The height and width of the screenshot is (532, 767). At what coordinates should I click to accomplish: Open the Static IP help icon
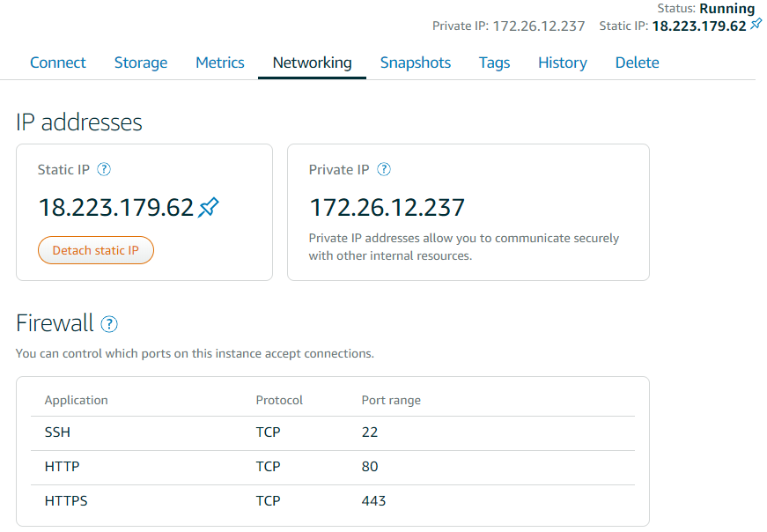coord(104,169)
